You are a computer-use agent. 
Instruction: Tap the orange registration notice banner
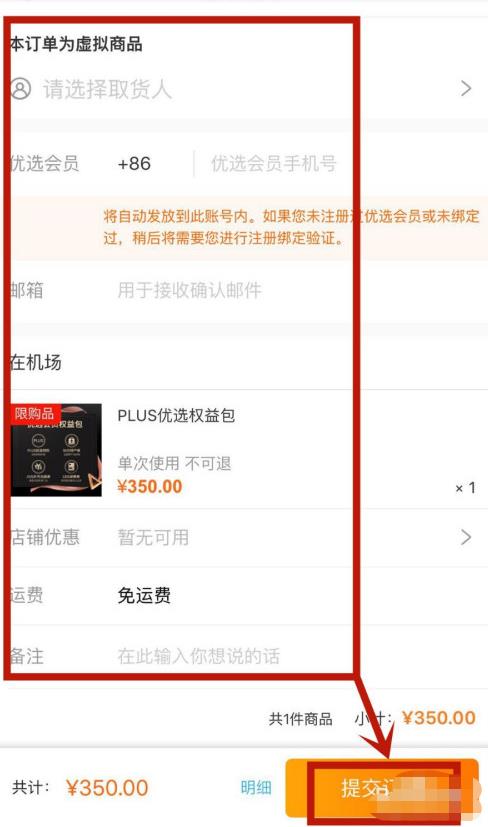pyautogui.click(x=244, y=227)
